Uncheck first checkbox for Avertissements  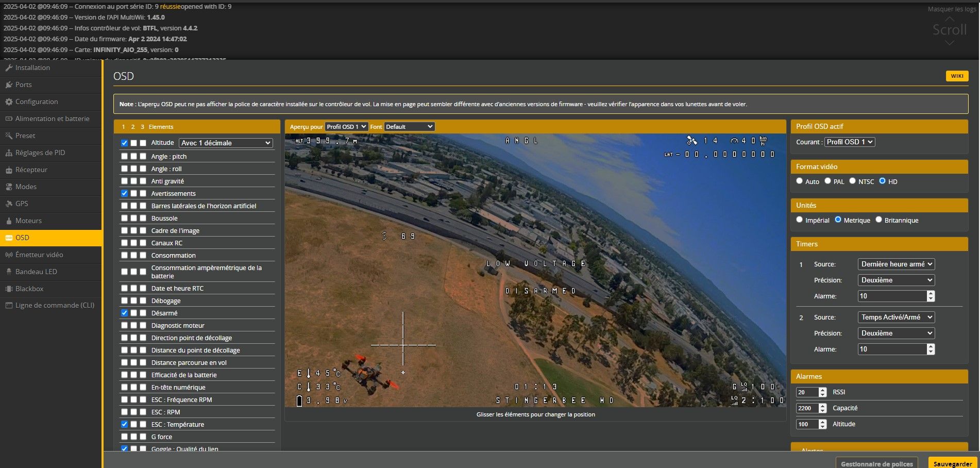[124, 193]
